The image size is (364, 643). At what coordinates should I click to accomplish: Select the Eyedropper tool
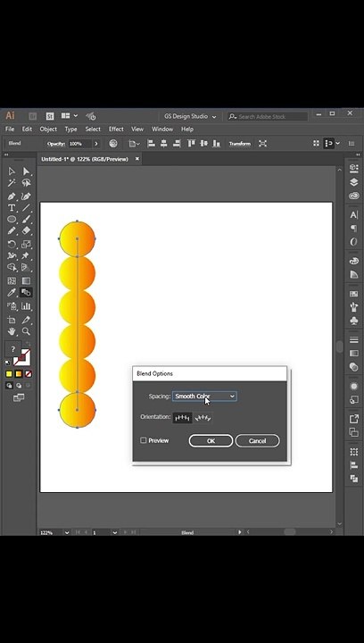tap(12, 292)
